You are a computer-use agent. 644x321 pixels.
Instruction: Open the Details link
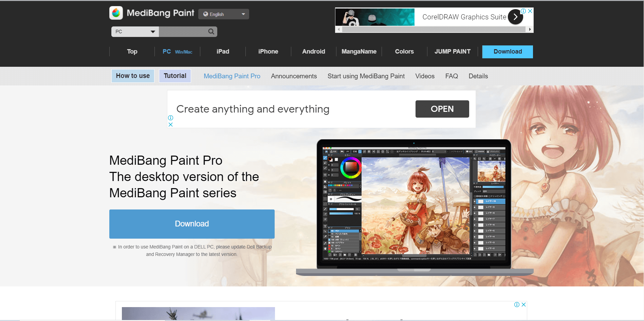(x=478, y=76)
